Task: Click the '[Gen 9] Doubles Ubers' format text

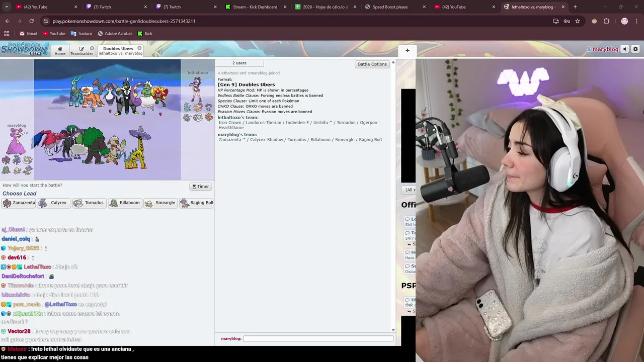Action: point(246,84)
